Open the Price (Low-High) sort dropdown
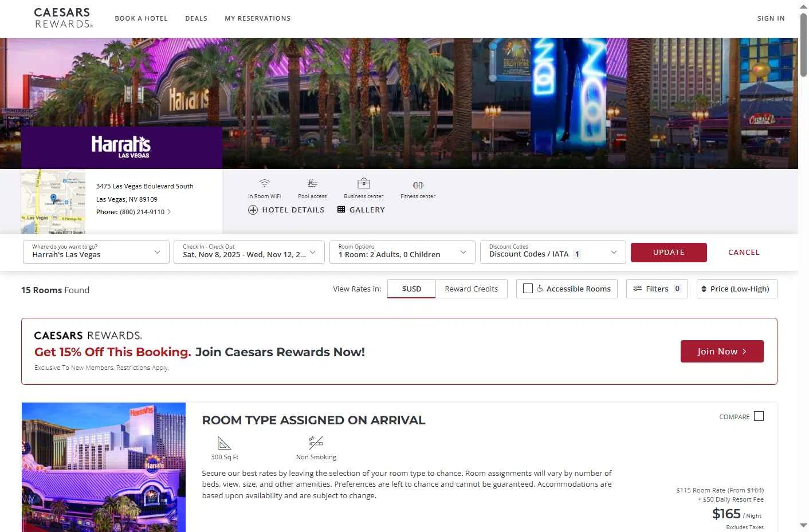Screen dimensions: 809x532 coord(737,289)
